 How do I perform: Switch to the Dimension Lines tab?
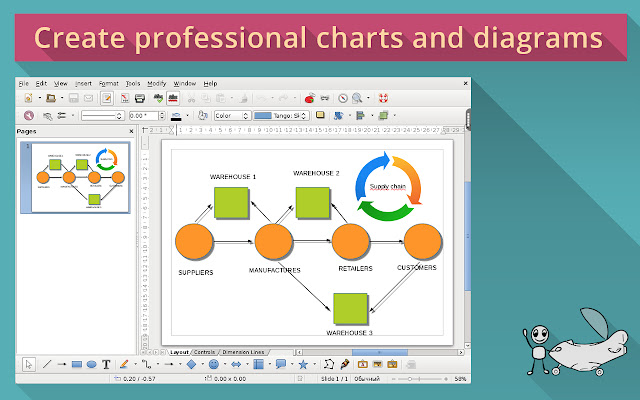point(243,352)
